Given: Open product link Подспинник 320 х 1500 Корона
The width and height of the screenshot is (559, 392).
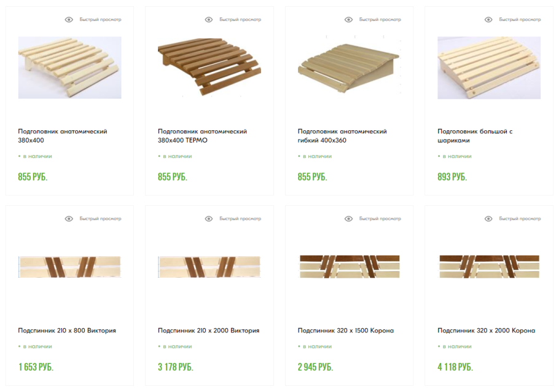Looking at the screenshot, I should coord(346,331).
